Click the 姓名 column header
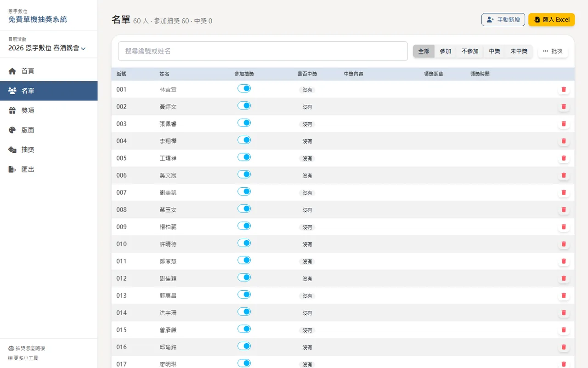 point(164,74)
